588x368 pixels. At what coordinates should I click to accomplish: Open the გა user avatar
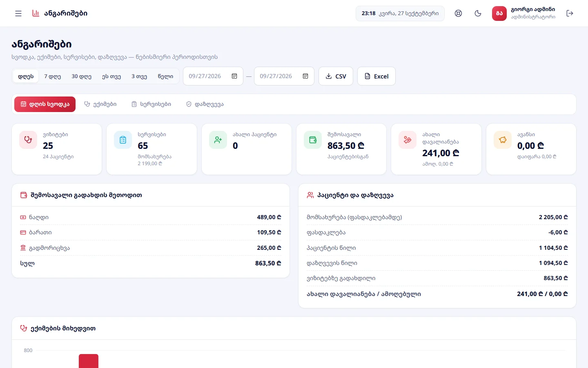(499, 13)
